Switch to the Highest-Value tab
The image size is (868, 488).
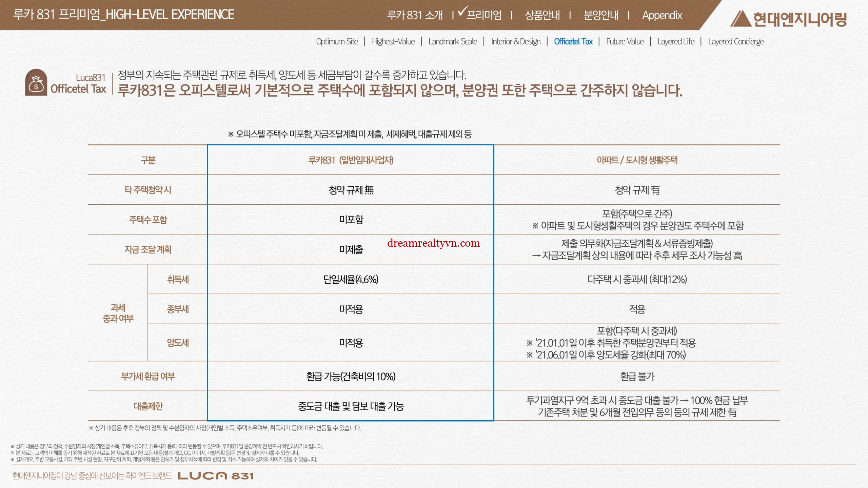[393, 42]
